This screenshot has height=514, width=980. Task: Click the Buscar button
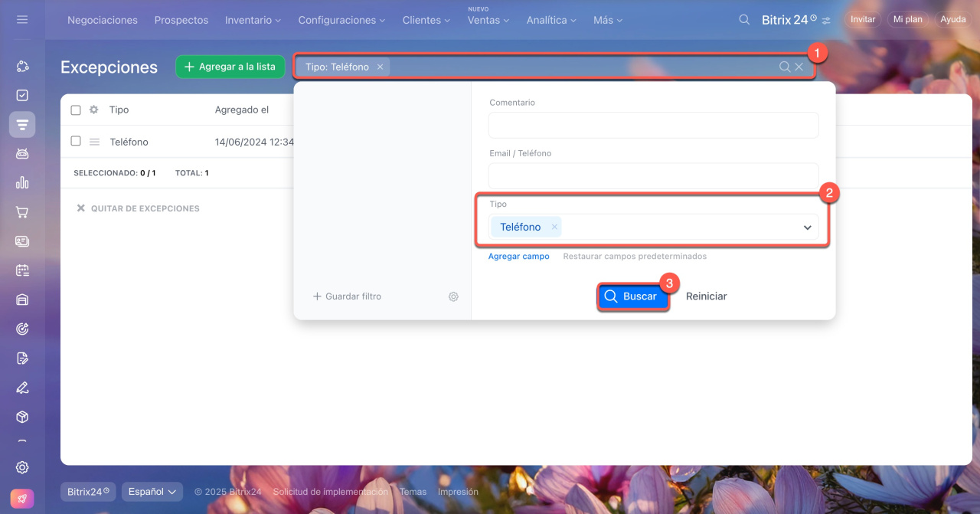pos(632,296)
